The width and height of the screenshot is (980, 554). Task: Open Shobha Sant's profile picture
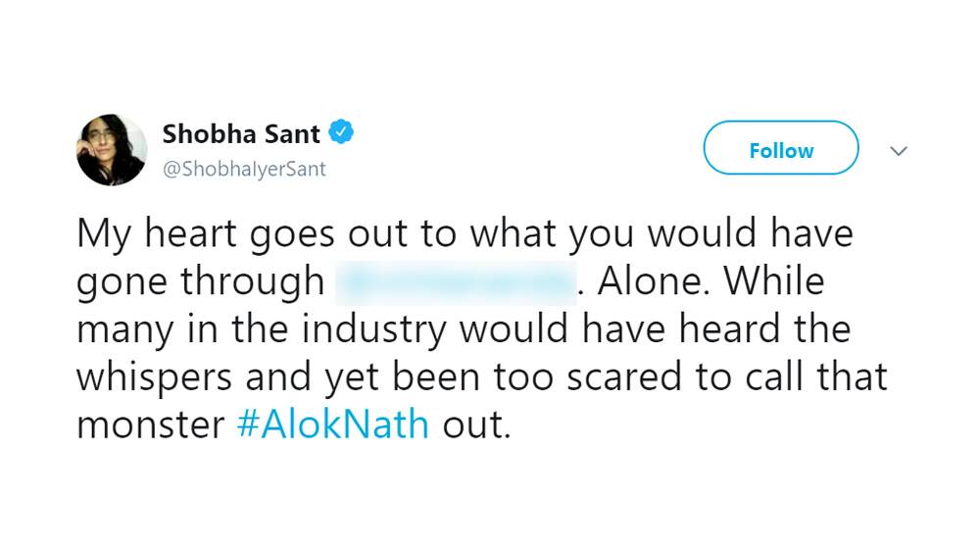(x=112, y=150)
